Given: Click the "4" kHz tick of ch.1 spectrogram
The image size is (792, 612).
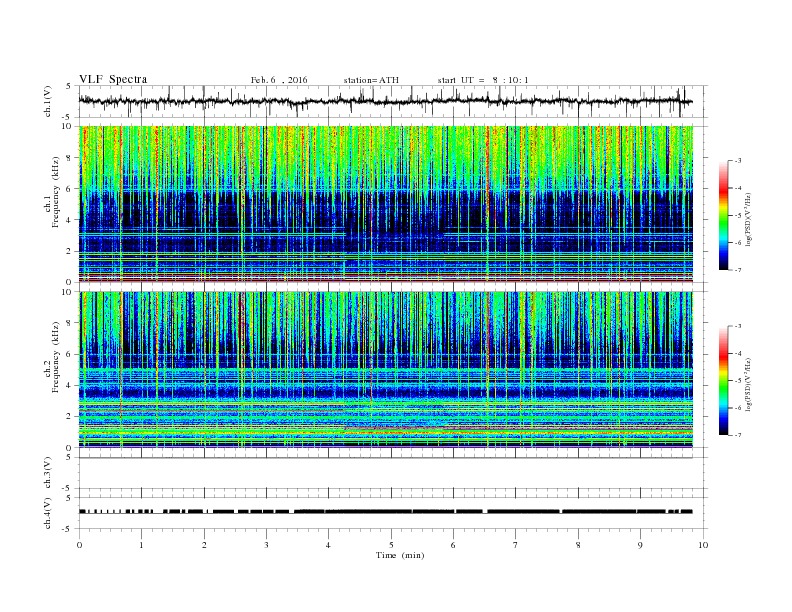Looking at the screenshot, I should coord(70,220).
